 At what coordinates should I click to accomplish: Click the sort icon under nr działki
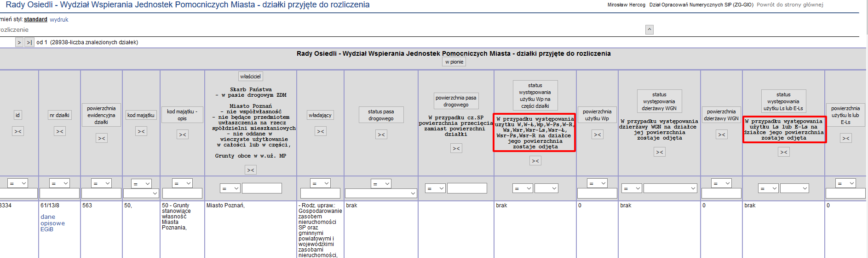(60, 131)
